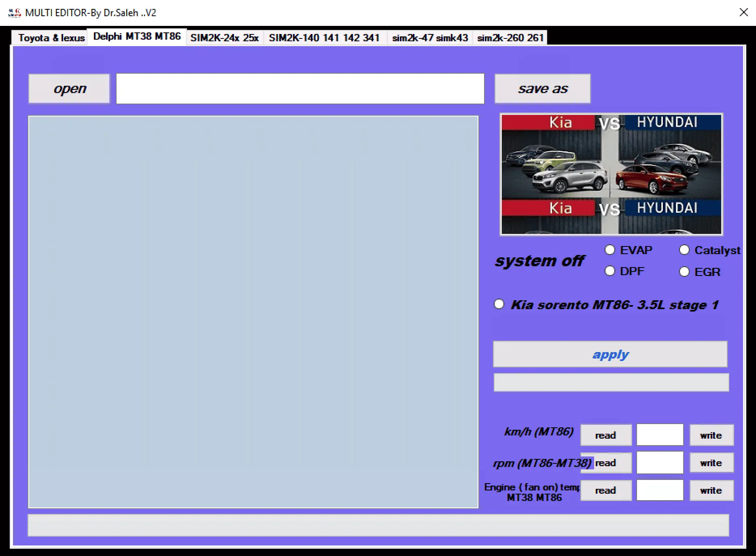Viewport: 756px width, 556px height.
Task: Click the rpm (MT86-MT38) value field
Action: pyautogui.click(x=660, y=463)
